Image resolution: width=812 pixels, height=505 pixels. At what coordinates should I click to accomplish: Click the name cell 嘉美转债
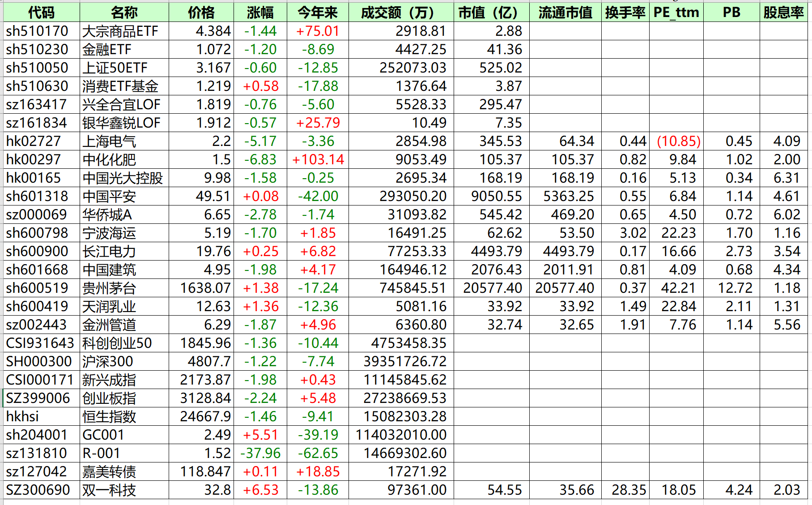124,471
